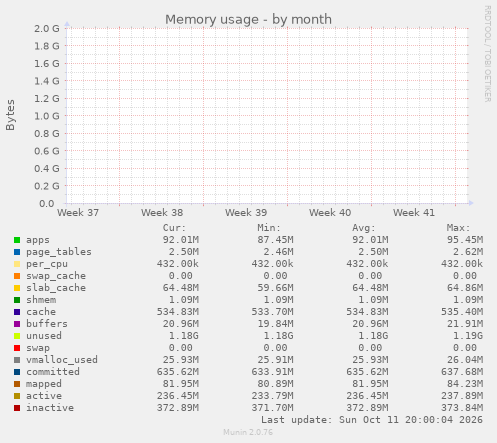Click the slab_cache min value 59.66M
Image resolution: width=497 pixels, height=443 pixels.
[275, 288]
